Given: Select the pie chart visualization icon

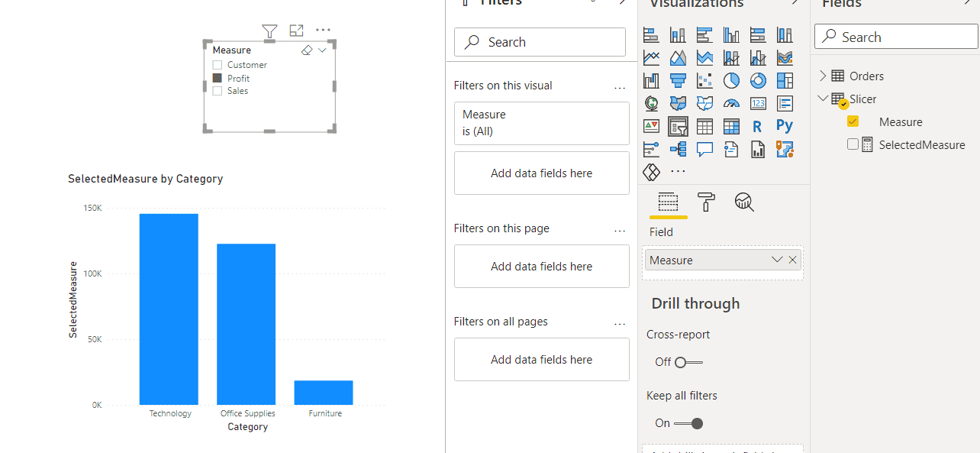Looking at the screenshot, I should coord(731,80).
